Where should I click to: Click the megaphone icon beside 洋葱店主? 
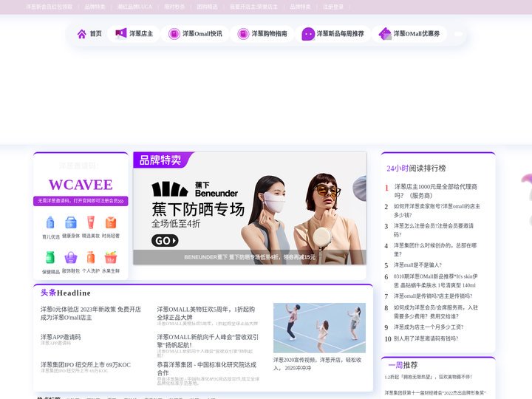coord(120,33)
